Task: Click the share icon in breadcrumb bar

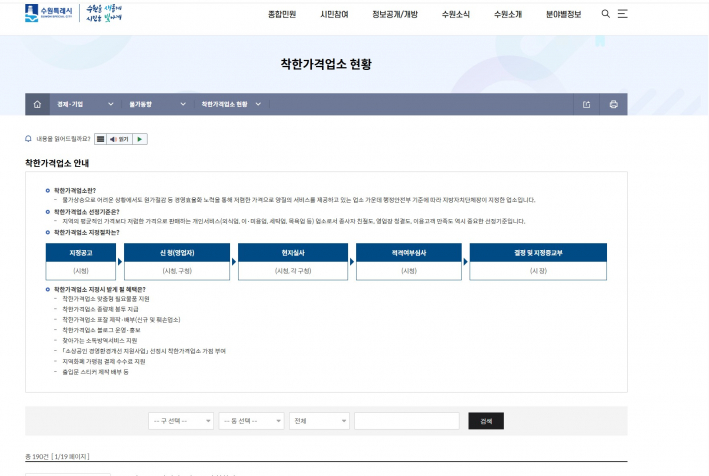Action: coord(586,104)
